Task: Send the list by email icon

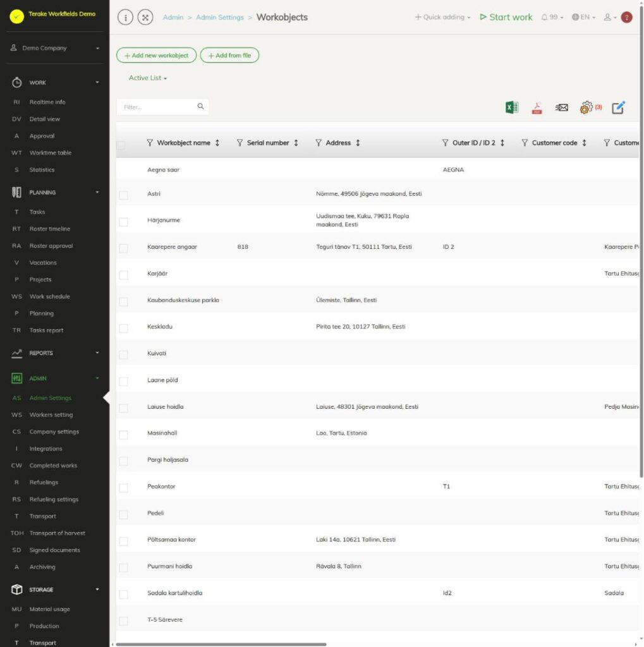Action: point(561,107)
